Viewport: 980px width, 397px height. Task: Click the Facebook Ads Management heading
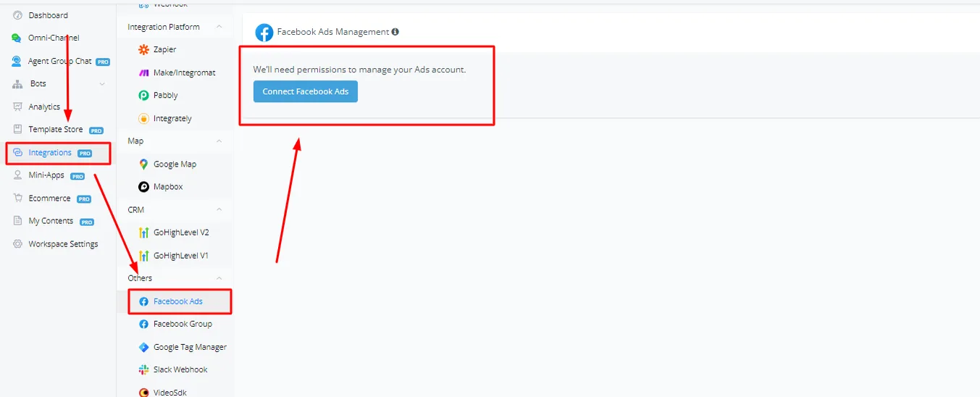click(x=333, y=32)
